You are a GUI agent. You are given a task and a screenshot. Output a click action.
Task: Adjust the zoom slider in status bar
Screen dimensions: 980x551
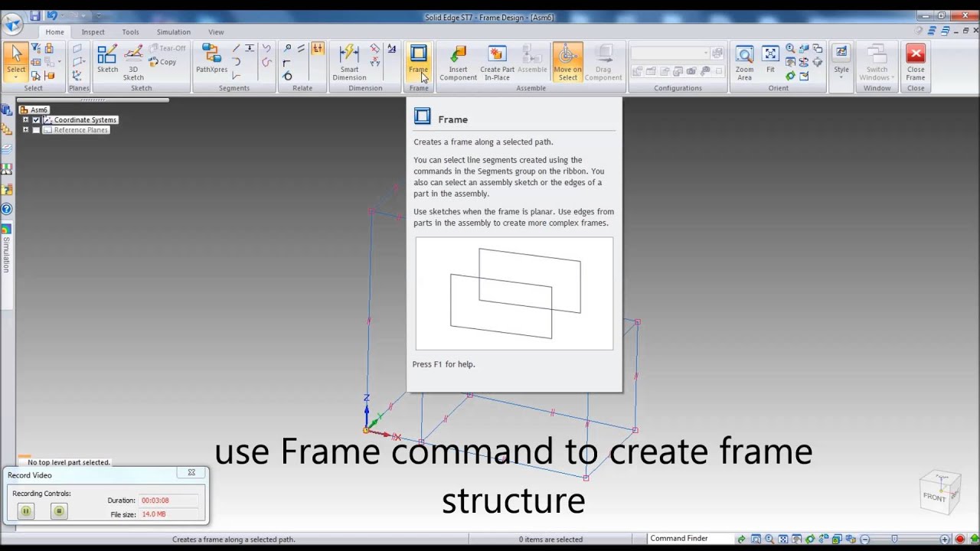894,540
